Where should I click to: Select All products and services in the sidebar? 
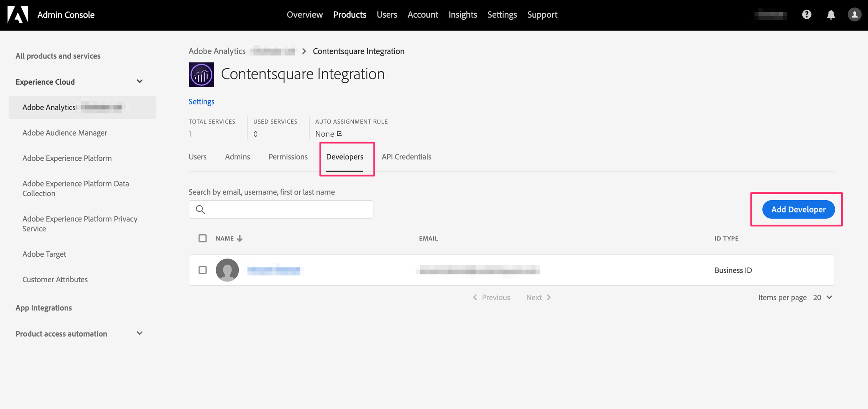tap(58, 56)
